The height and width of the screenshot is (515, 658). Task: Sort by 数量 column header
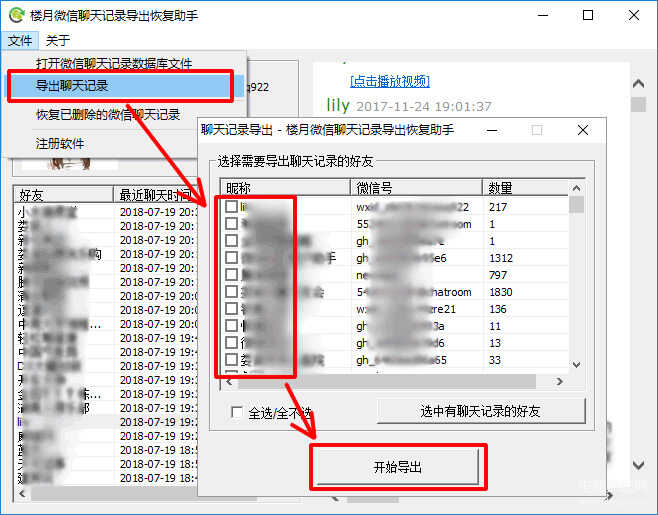point(525,188)
